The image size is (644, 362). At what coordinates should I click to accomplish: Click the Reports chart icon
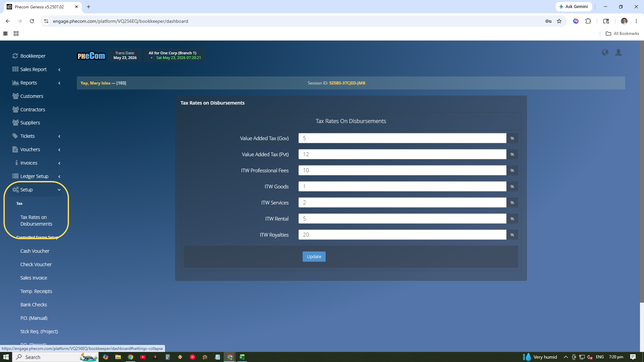15,82
